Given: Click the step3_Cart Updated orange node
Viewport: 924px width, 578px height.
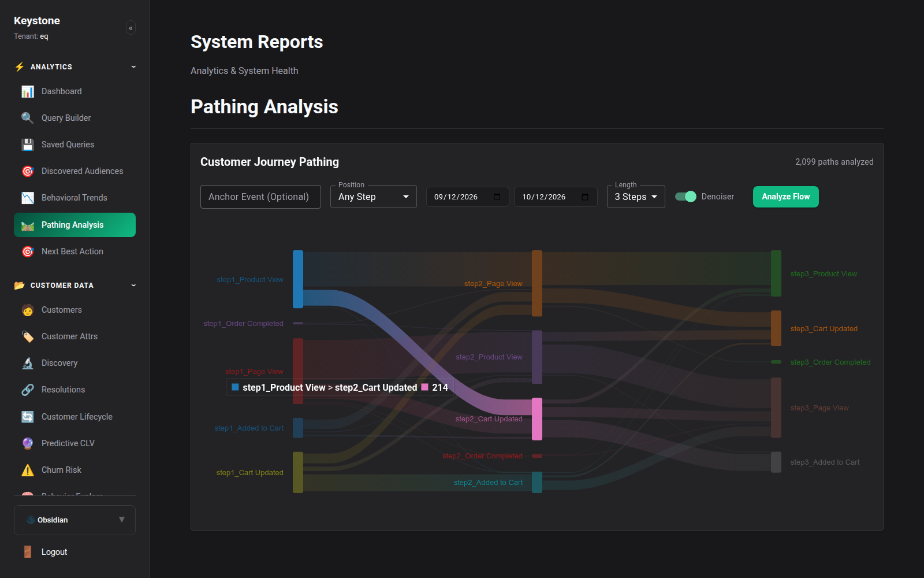Looking at the screenshot, I should pyautogui.click(x=776, y=328).
